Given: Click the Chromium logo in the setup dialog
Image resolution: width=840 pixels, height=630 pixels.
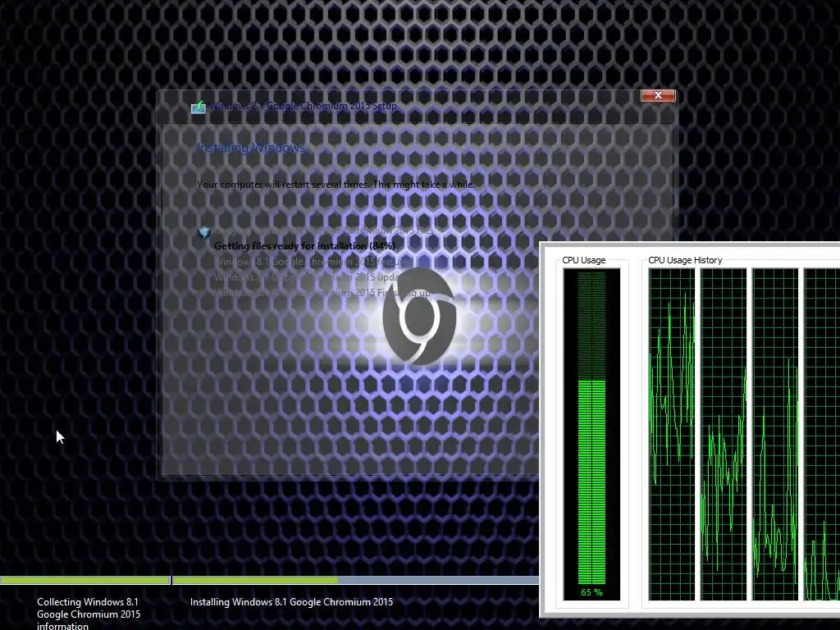Looking at the screenshot, I should [x=419, y=317].
